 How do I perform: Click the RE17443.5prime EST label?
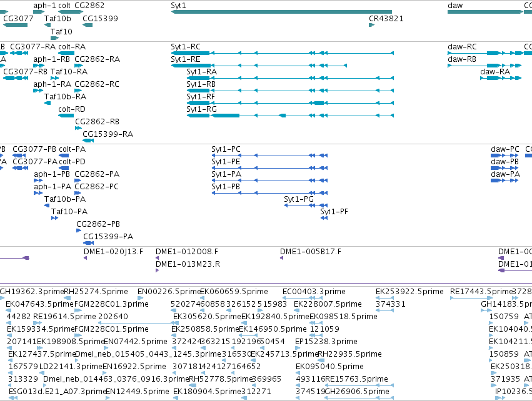click(x=481, y=292)
